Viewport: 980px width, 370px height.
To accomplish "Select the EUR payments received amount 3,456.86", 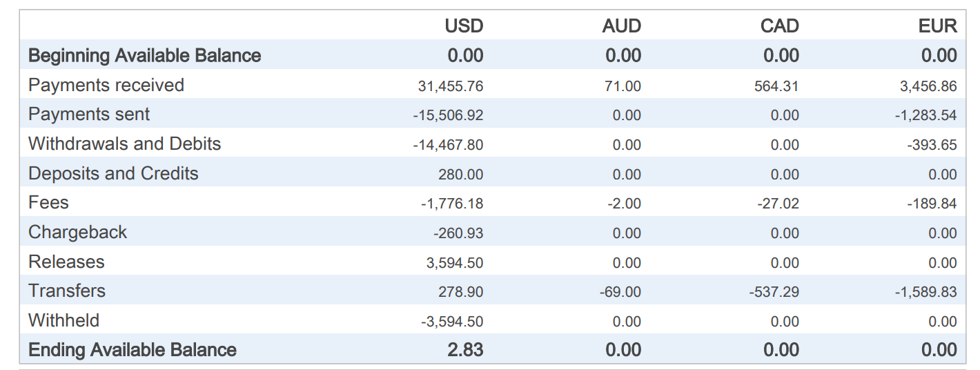I will pos(928,86).
